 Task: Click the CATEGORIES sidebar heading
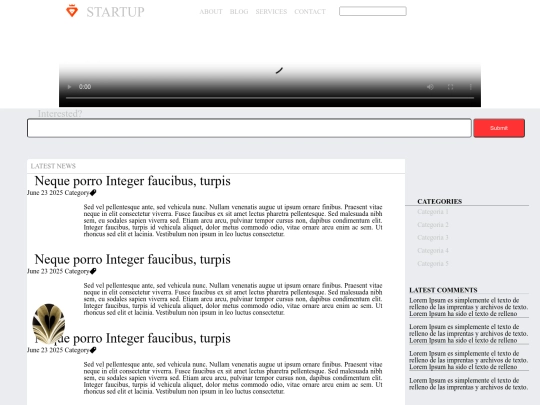(439, 201)
